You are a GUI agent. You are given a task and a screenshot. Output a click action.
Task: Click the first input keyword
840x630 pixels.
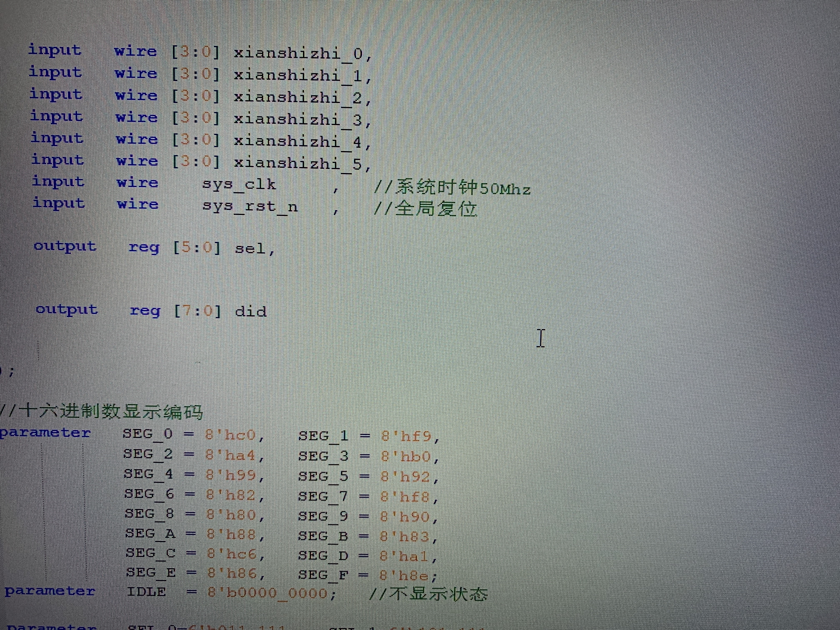55,50
